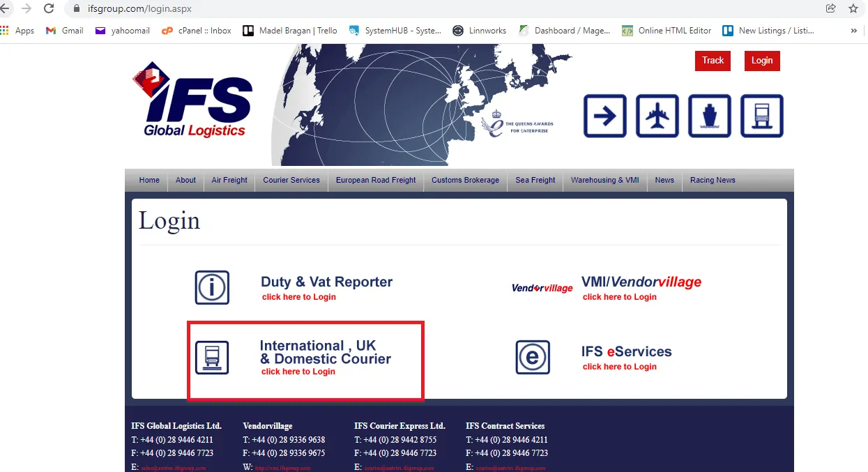Open the Online HTML Editor bookmark
The image size is (868, 472).
coord(667,31)
